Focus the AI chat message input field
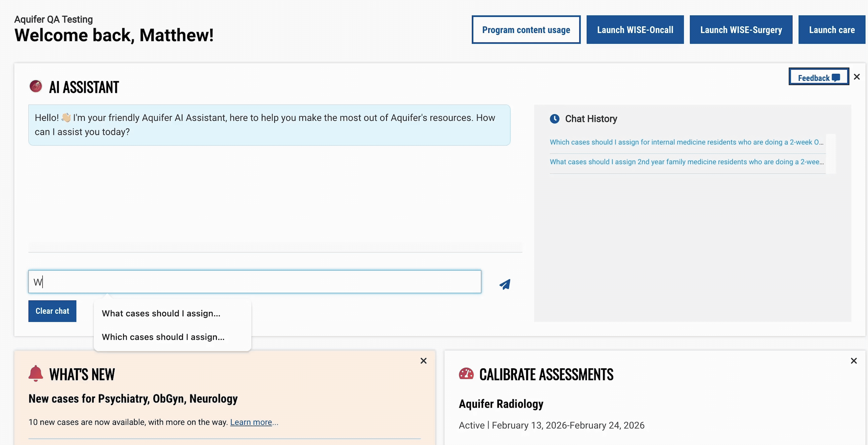Screen dimensions: 868x445 [254, 282]
